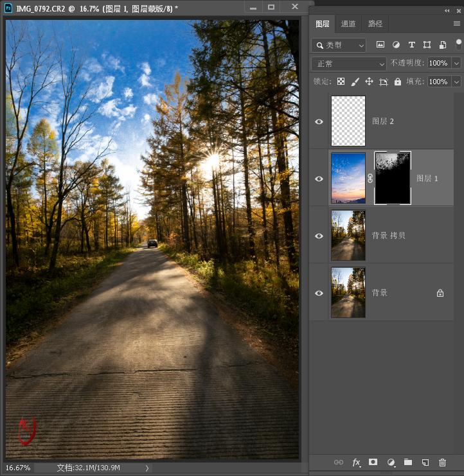Click the lock image pixels brush icon
464x476 pixels.
355,82
